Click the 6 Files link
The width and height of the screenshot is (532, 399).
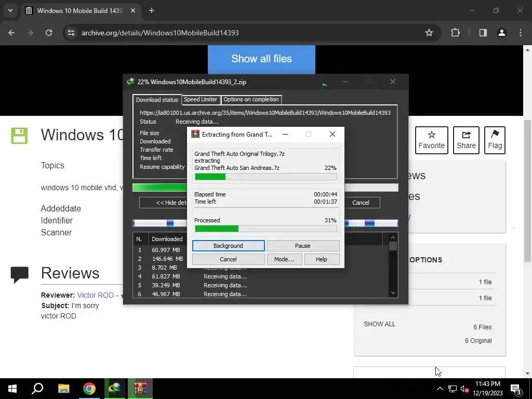[x=483, y=327]
